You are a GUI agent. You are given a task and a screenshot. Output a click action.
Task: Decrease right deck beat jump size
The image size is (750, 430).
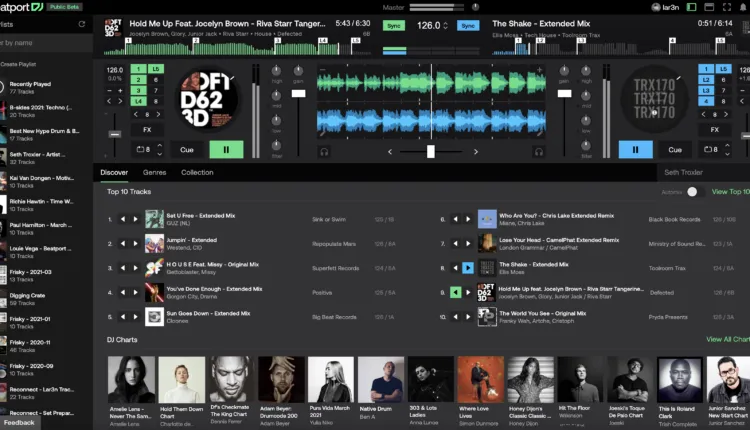click(x=703, y=114)
